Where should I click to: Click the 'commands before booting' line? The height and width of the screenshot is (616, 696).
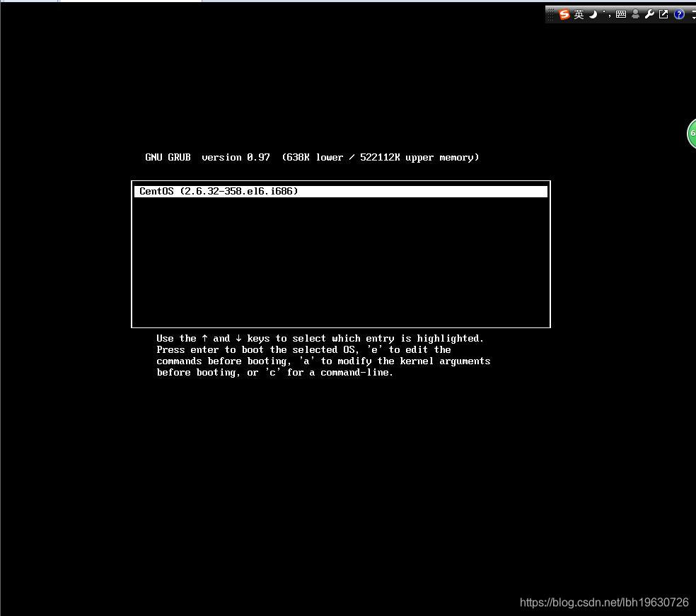coord(323,361)
